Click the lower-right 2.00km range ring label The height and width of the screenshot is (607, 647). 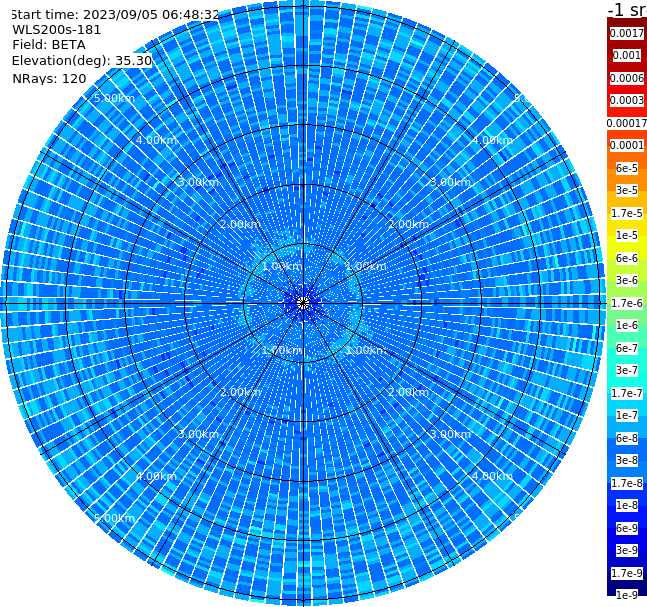408,392
